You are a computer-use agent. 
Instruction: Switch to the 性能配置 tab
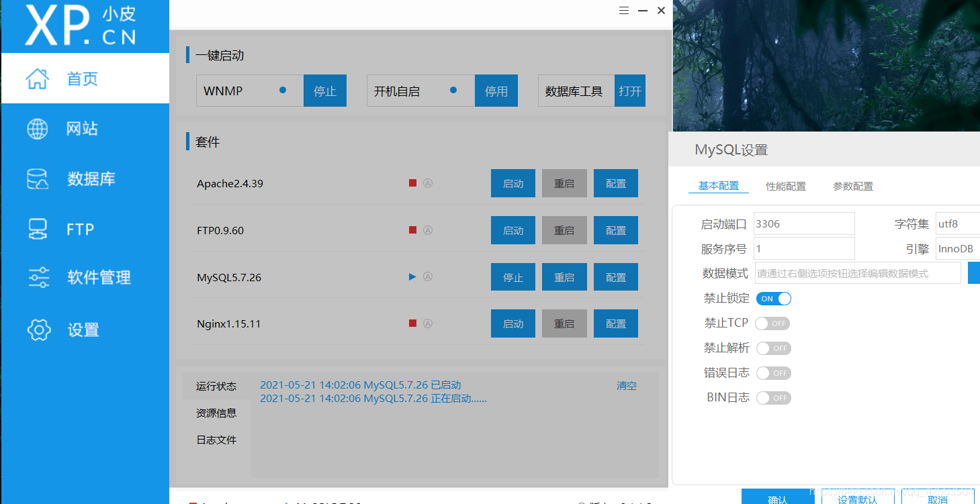pos(786,186)
